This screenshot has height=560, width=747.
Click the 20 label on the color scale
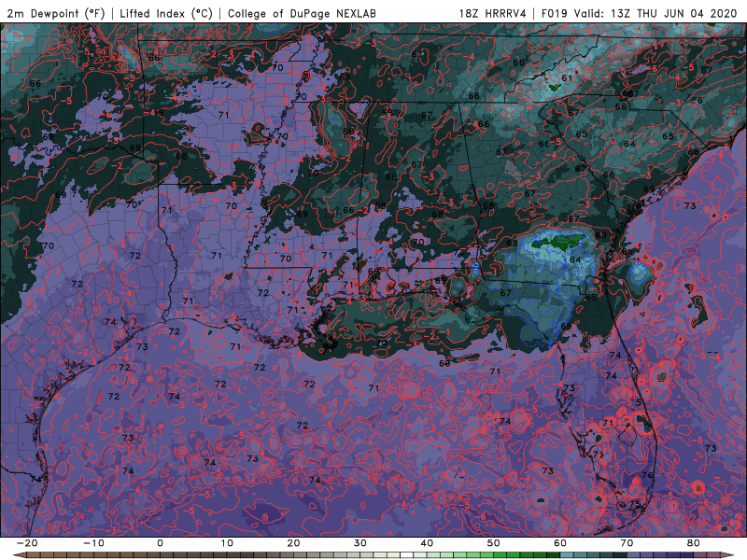pos(293,543)
